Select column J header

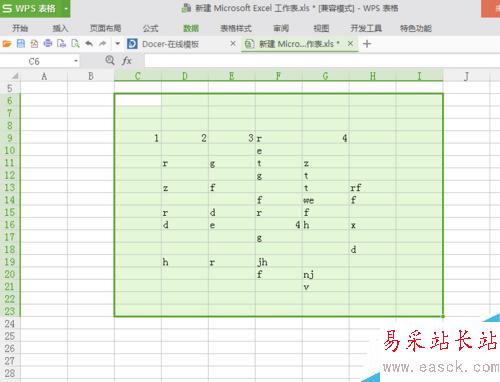point(466,76)
